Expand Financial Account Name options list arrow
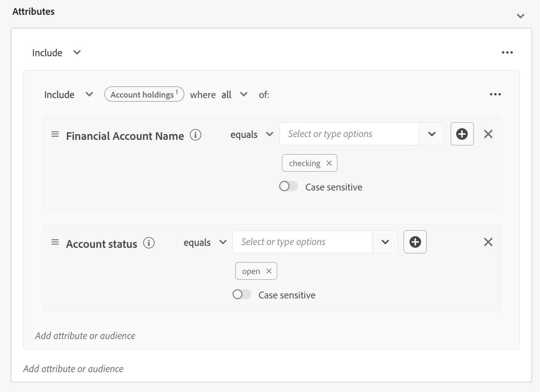Screen dimensions: 540x392 point(432,134)
